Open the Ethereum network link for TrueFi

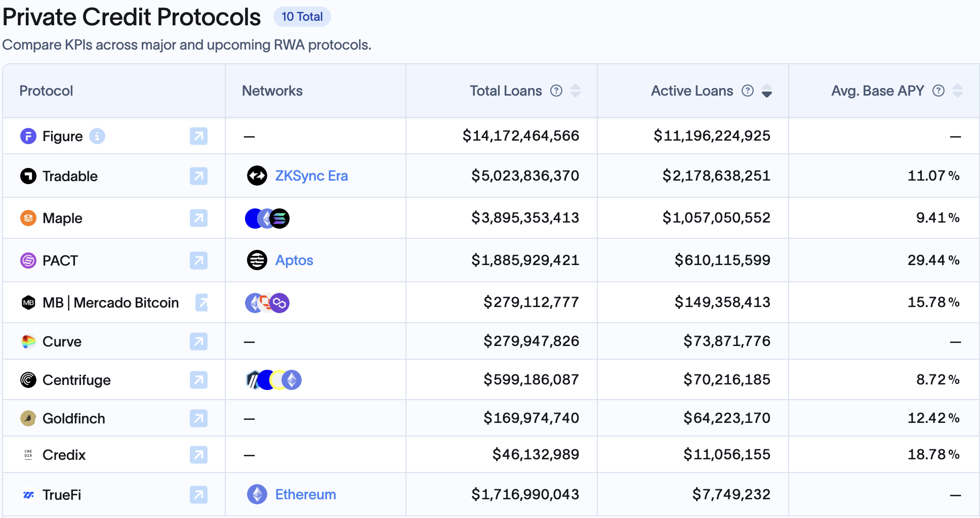click(x=305, y=494)
